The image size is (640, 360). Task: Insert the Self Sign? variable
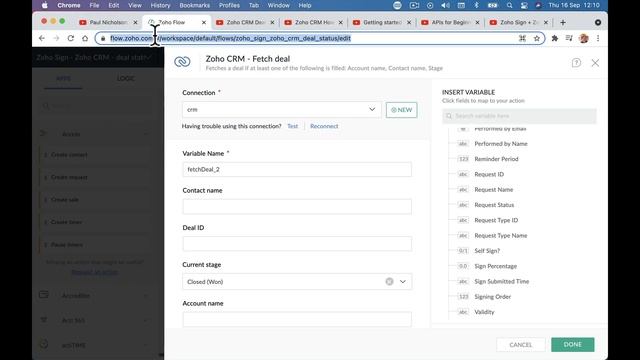pyautogui.click(x=487, y=251)
